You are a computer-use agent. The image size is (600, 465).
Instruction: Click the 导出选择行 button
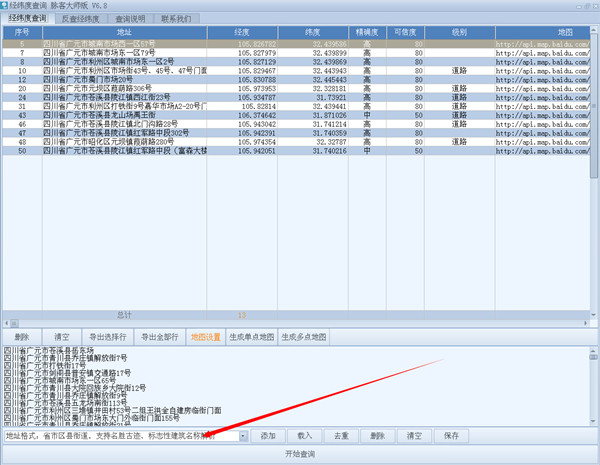coord(108,337)
